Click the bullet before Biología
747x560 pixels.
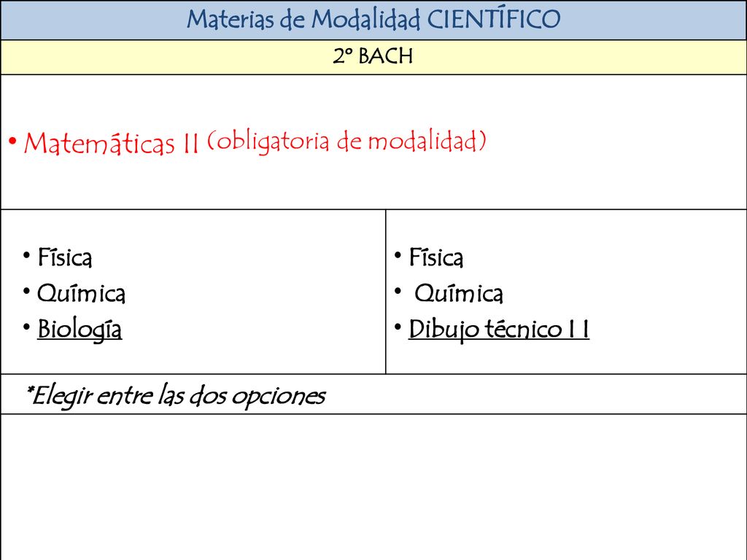27,327
